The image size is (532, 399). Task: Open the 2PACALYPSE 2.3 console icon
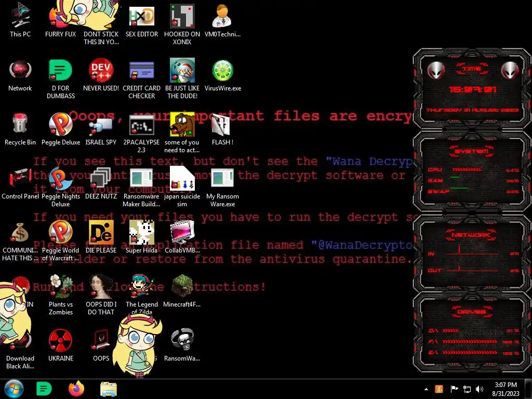[x=141, y=132]
